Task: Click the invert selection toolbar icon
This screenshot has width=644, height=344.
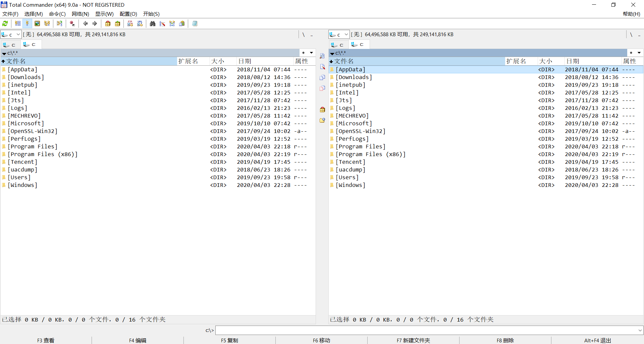Action: 60,23
